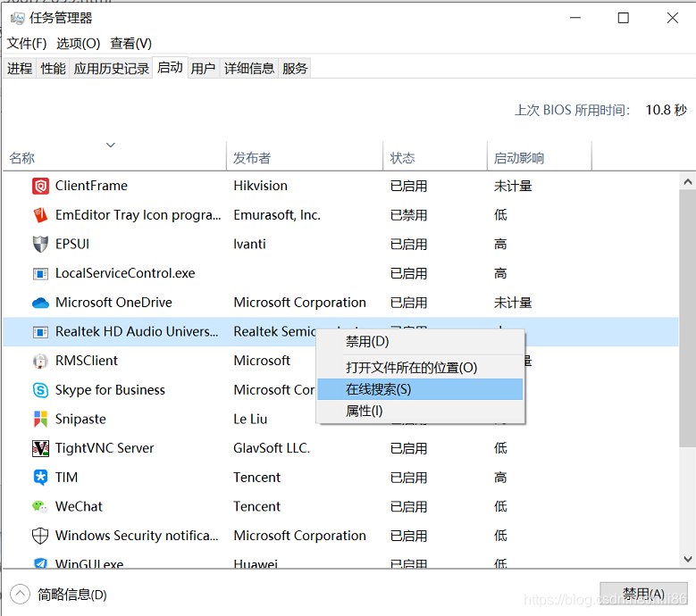696x616 pixels.
Task: Select the EPSUI row name
Action: 72,245
